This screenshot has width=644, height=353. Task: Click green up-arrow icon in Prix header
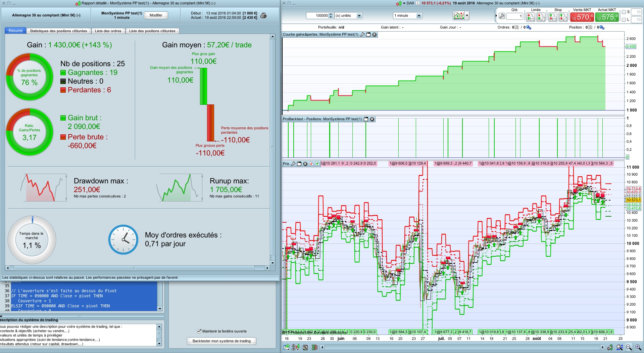317,164
